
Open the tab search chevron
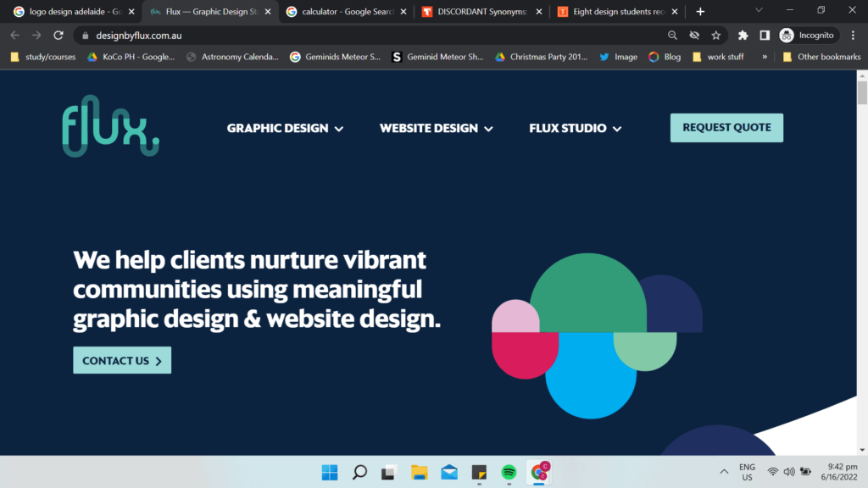pos(759,10)
